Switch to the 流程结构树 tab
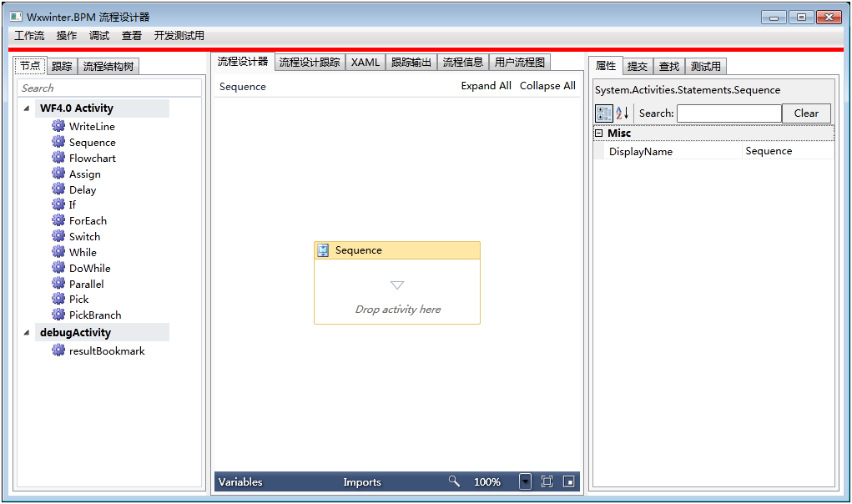This screenshot has height=504, width=852. coord(108,67)
